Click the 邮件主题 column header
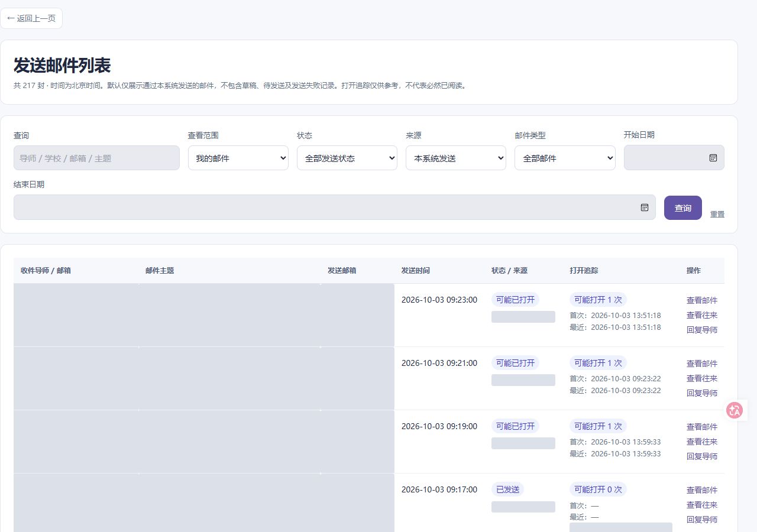757x532 pixels. click(160, 271)
